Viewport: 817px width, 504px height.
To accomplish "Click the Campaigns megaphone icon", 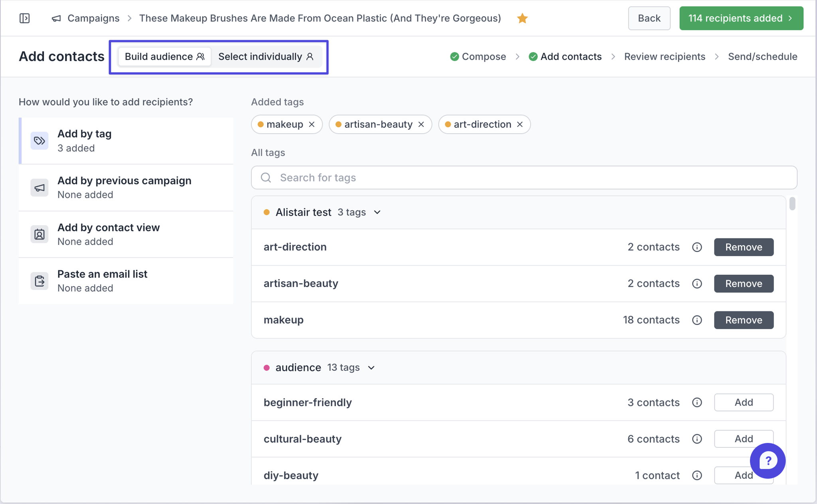I will point(56,18).
